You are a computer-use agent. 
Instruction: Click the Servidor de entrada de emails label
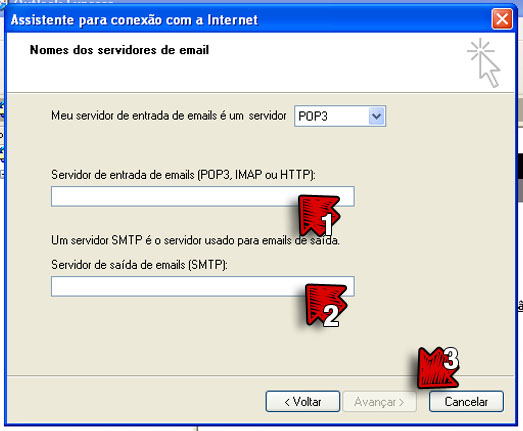(183, 175)
